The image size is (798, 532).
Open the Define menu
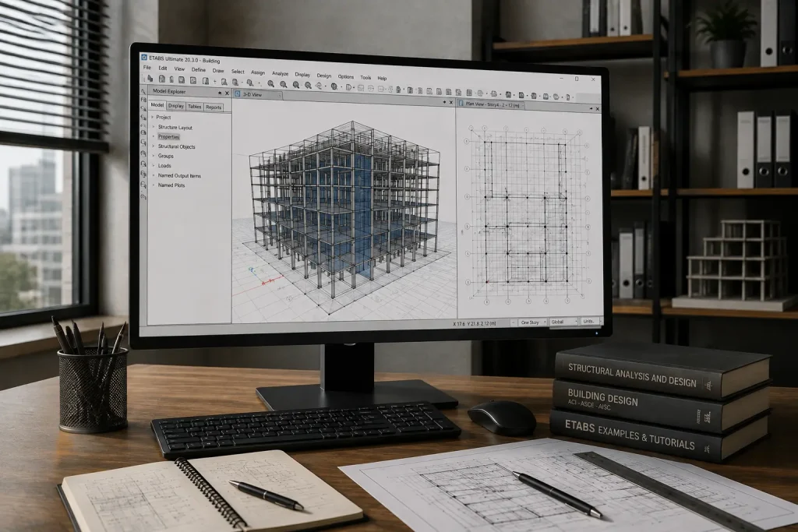(199, 69)
